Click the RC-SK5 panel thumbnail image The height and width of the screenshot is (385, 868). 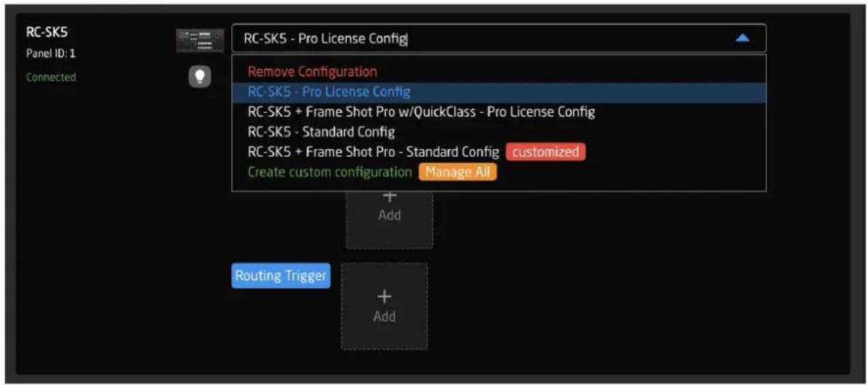200,40
